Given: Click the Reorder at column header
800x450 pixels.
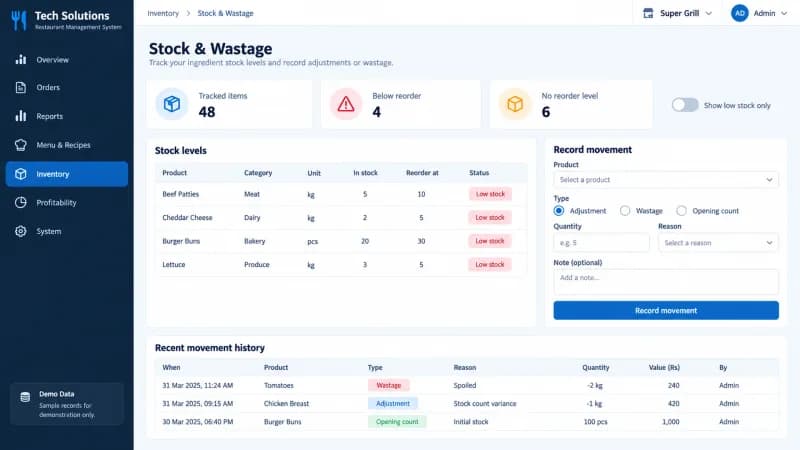Looking at the screenshot, I should pos(422,173).
